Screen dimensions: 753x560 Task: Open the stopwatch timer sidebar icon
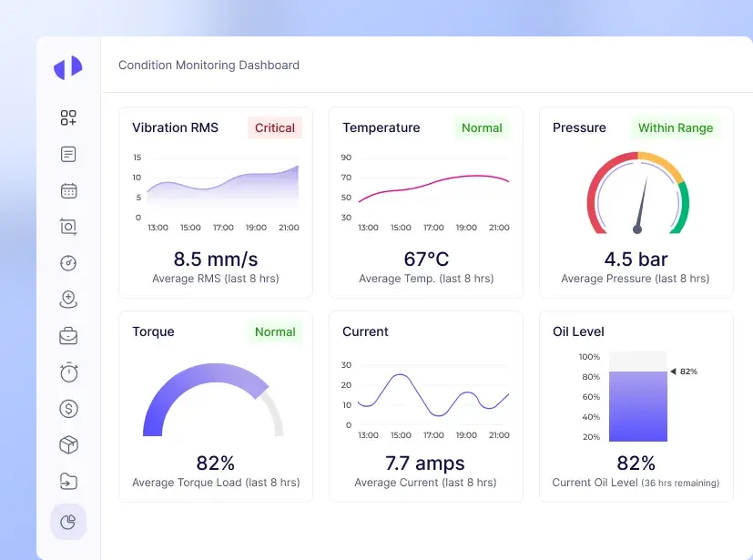click(68, 372)
